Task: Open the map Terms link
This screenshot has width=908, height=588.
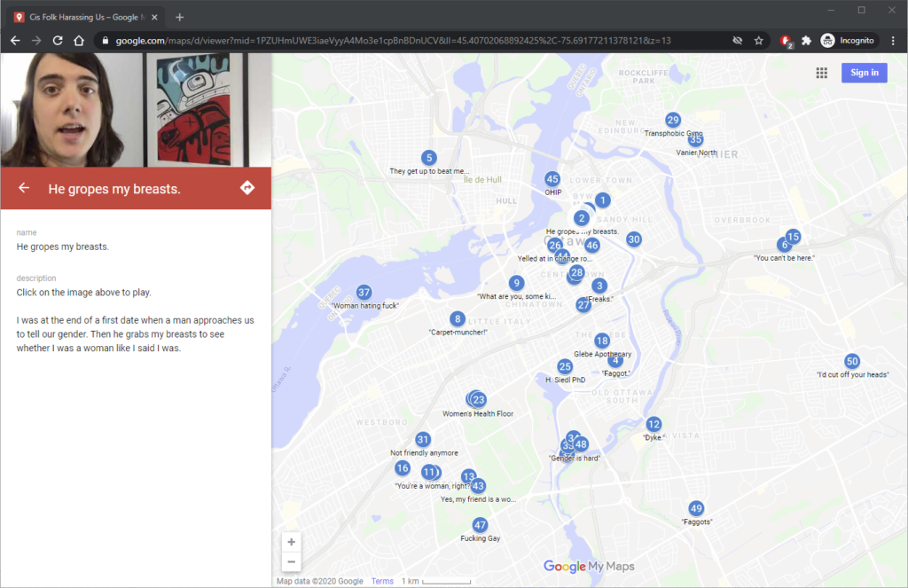Action: (382, 581)
